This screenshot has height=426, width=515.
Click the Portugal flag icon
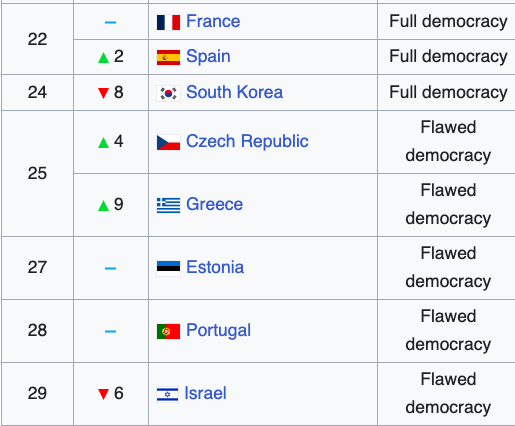click(168, 331)
